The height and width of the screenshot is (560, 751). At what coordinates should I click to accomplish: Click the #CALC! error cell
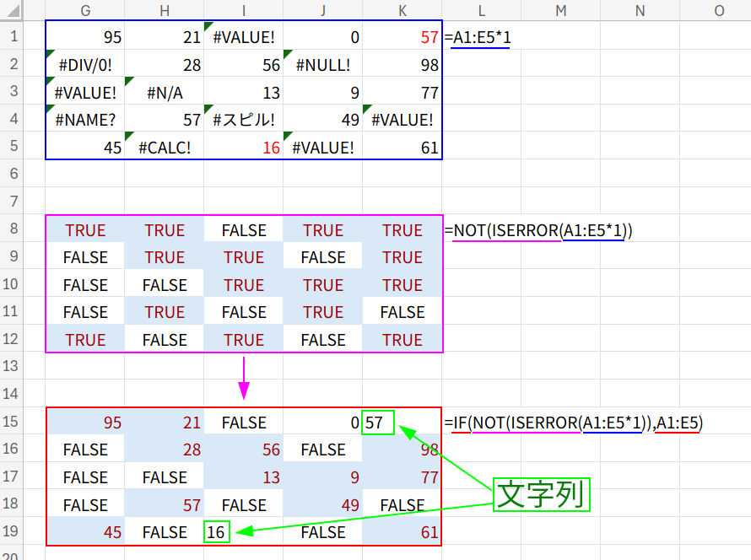click(x=165, y=148)
